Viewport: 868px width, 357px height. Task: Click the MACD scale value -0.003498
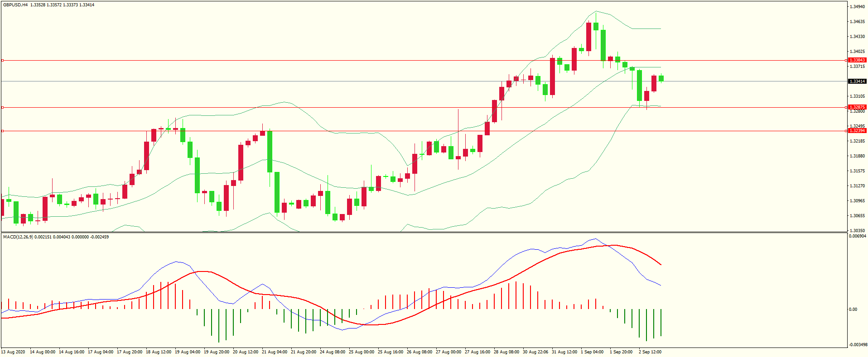[858, 345]
